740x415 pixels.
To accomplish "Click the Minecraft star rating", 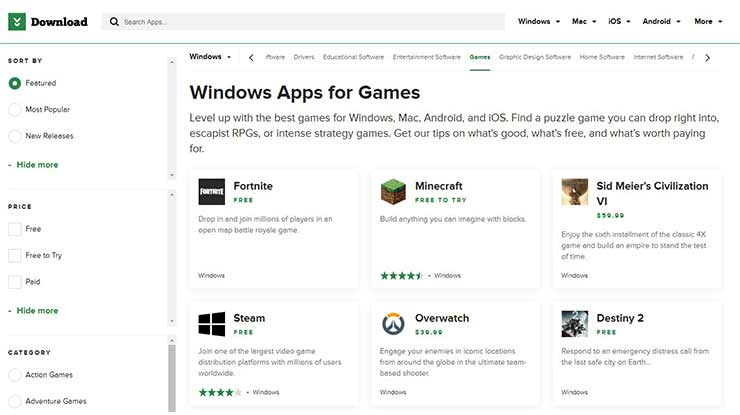I will (401, 276).
